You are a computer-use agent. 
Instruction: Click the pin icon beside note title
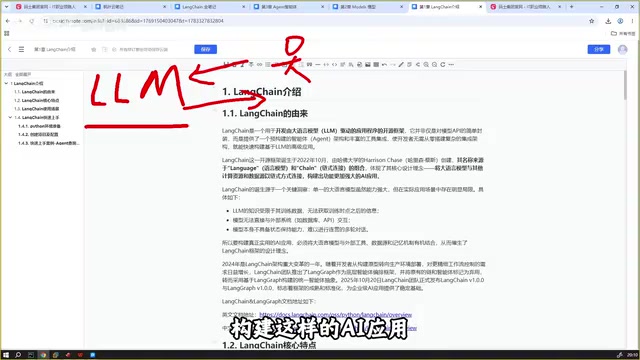(x=93, y=49)
